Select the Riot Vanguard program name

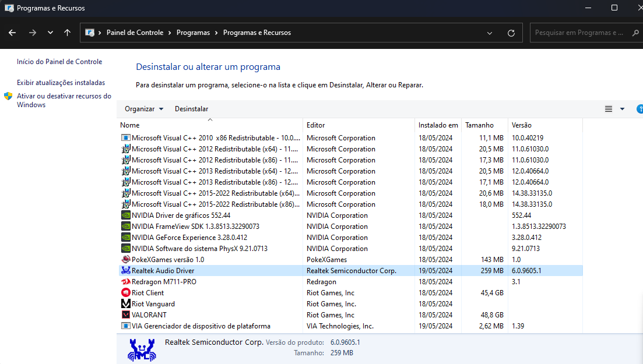click(153, 304)
